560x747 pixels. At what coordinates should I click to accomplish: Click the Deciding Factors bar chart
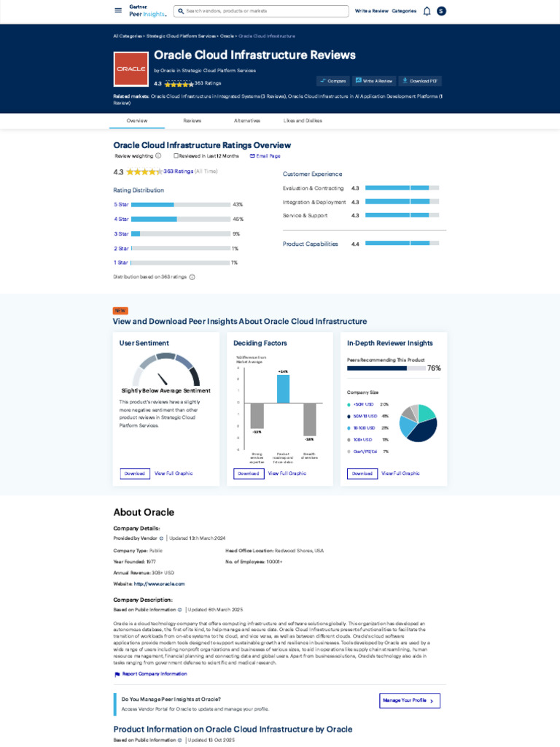(x=280, y=410)
